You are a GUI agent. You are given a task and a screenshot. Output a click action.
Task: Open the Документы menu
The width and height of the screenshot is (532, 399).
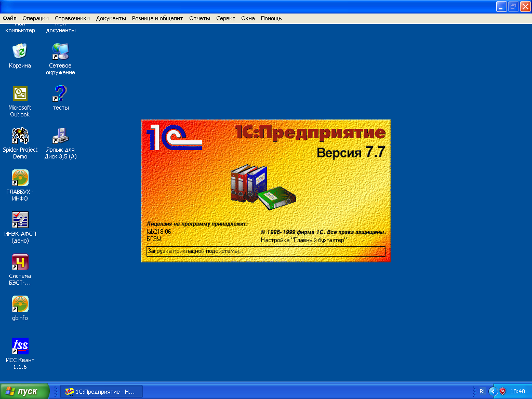click(111, 18)
